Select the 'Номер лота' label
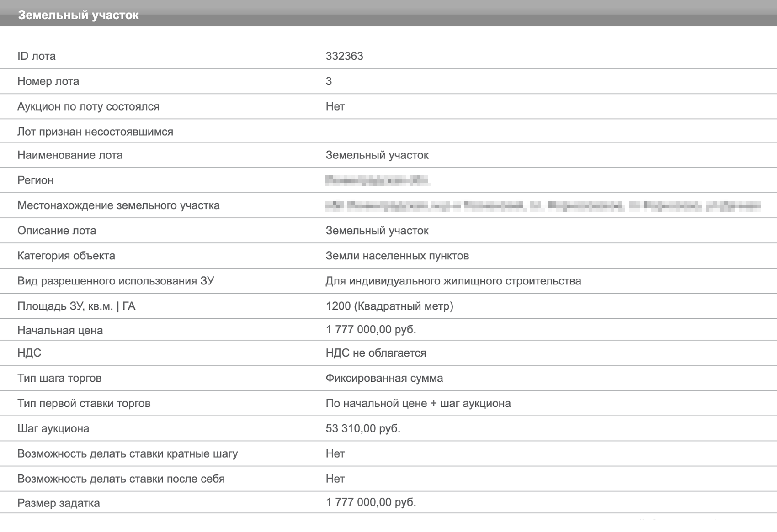This screenshot has width=777, height=532. pos(48,81)
